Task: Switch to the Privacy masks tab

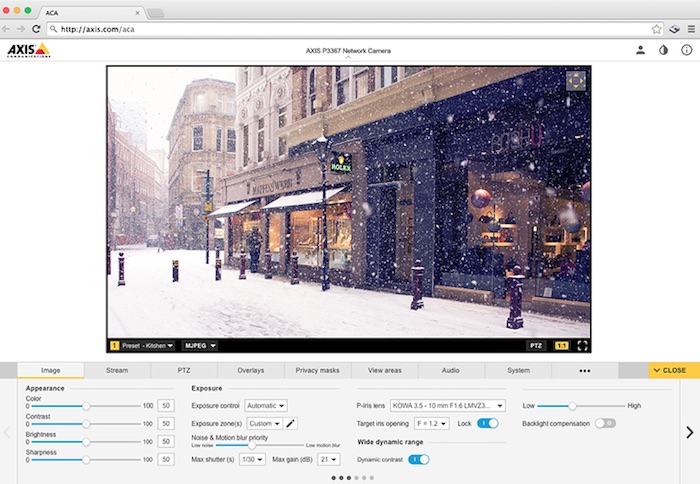Action: pos(318,370)
